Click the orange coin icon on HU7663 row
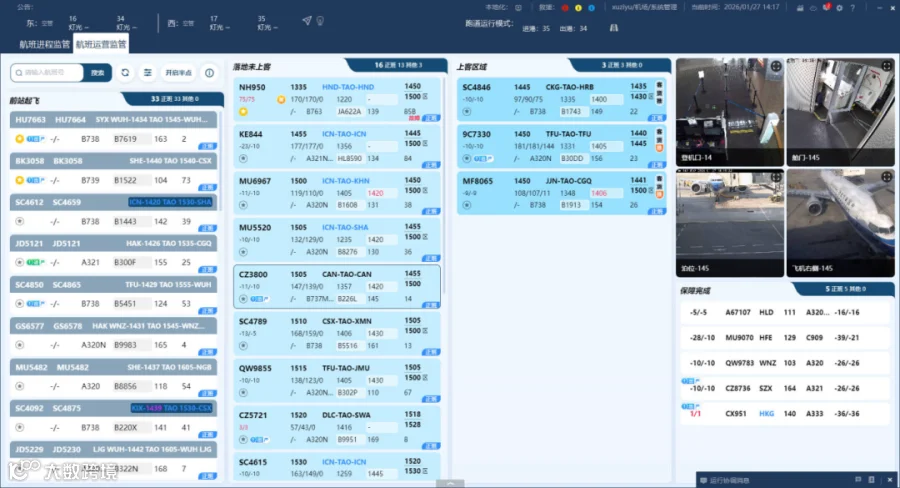 [20, 139]
